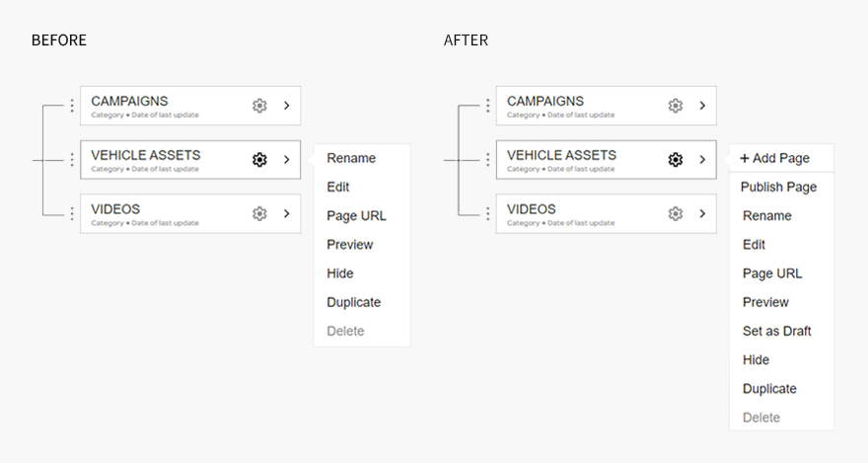
Task: Expand VEHICLE ASSETS chevron in AFTER panel
Action: pos(702,160)
